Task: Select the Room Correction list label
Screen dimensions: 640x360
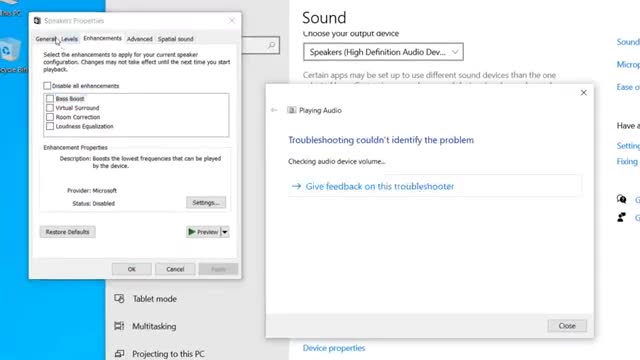Action: point(78,117)
